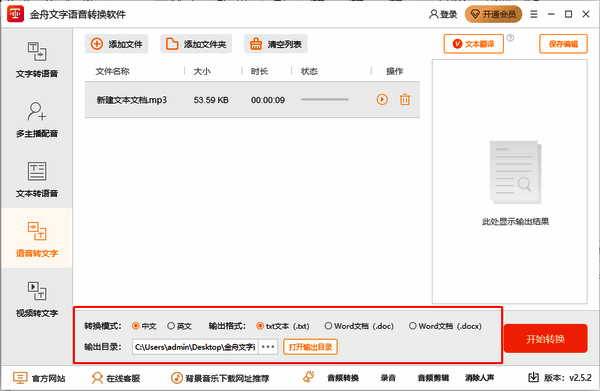Choose txt文本 (.txt) output format
This screenshot has width=600, height=391.
tap(283, 326)
